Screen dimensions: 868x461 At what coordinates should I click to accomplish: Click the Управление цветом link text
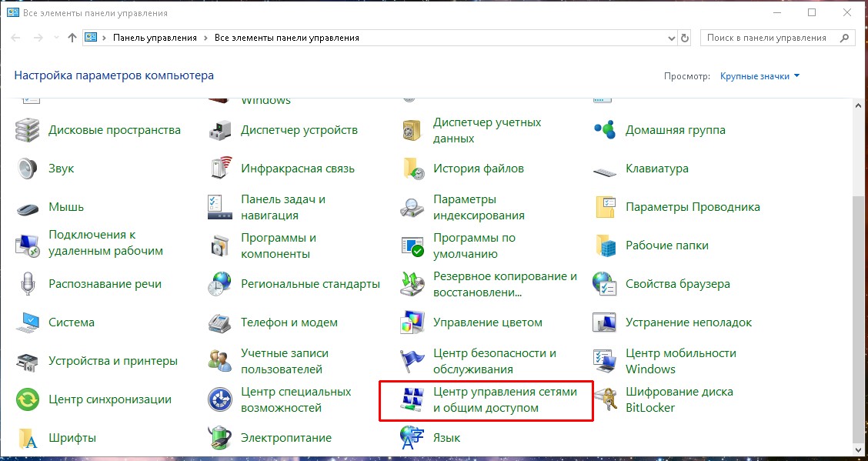point(488,322)
